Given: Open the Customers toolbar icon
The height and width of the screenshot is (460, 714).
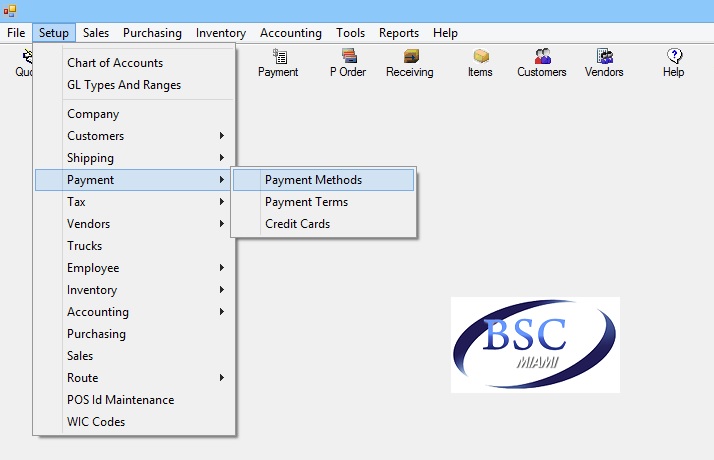Looking at the screenshot, I should (541, 63).
